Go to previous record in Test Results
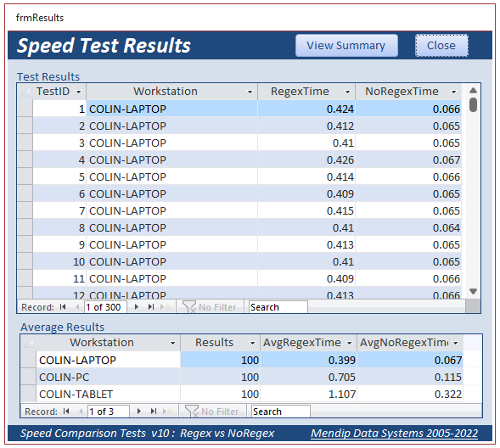This screenshot has height=448, width=500. click(77, 307)
